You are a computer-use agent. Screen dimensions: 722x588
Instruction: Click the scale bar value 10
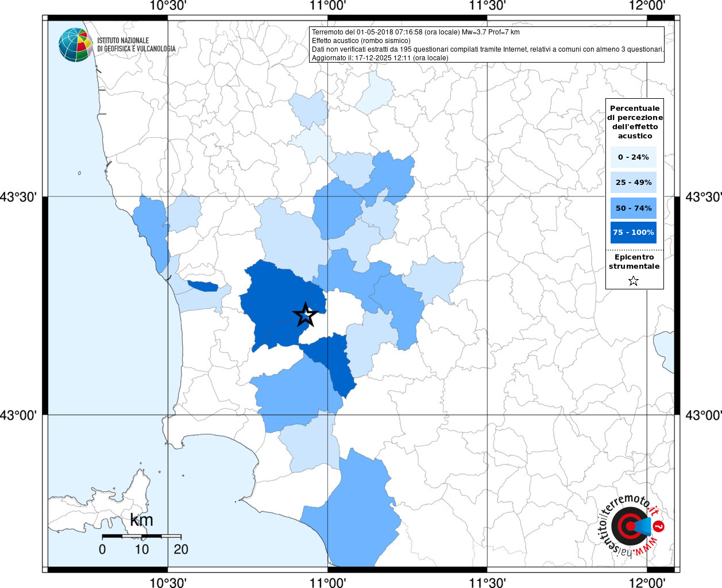[142, 549]
